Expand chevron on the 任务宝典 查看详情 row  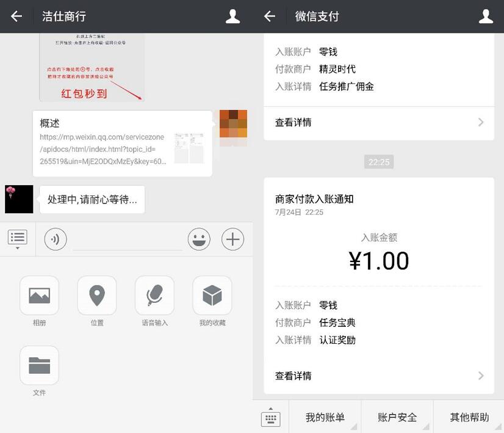(x=481, y=376)
